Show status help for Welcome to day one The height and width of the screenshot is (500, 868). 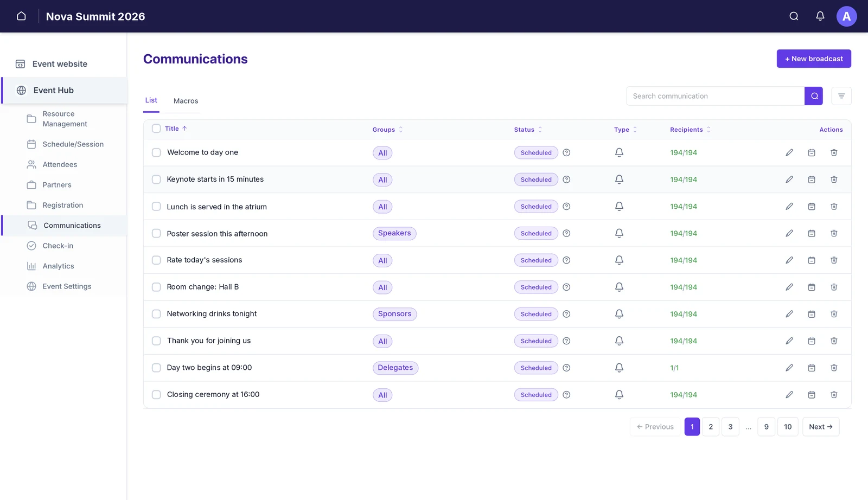click(x=566, y=153)
